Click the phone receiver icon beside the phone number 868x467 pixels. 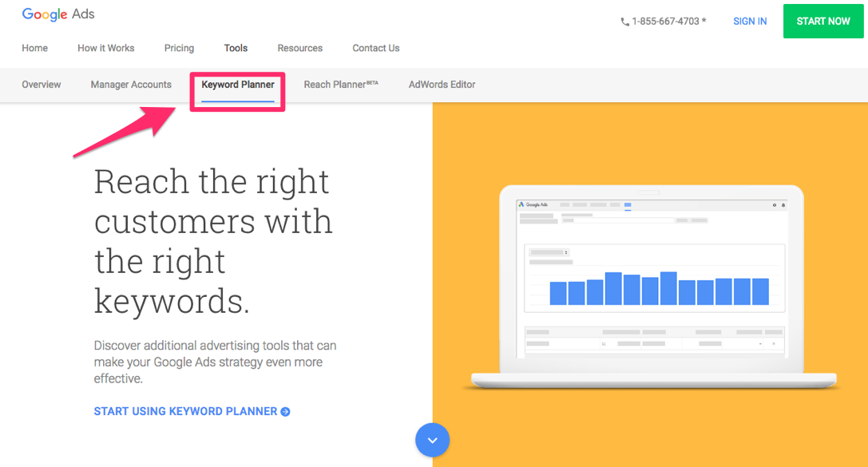[x=624, y=22]
